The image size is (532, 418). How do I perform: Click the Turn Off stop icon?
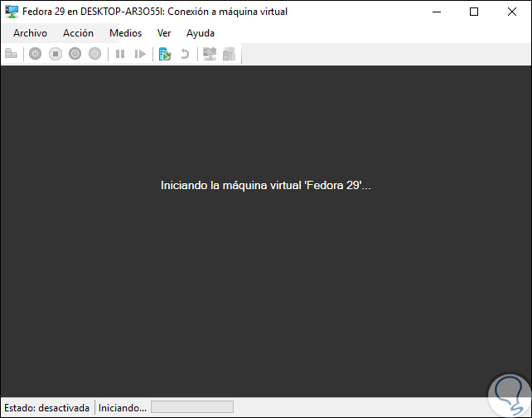click(x=56, y=54)
